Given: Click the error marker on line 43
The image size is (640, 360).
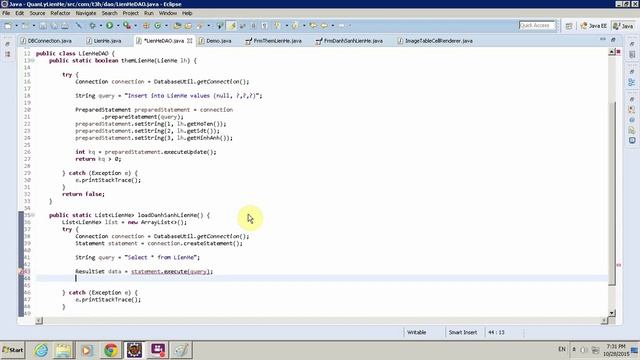Looking at the screenshot, I should click(21, 271).
